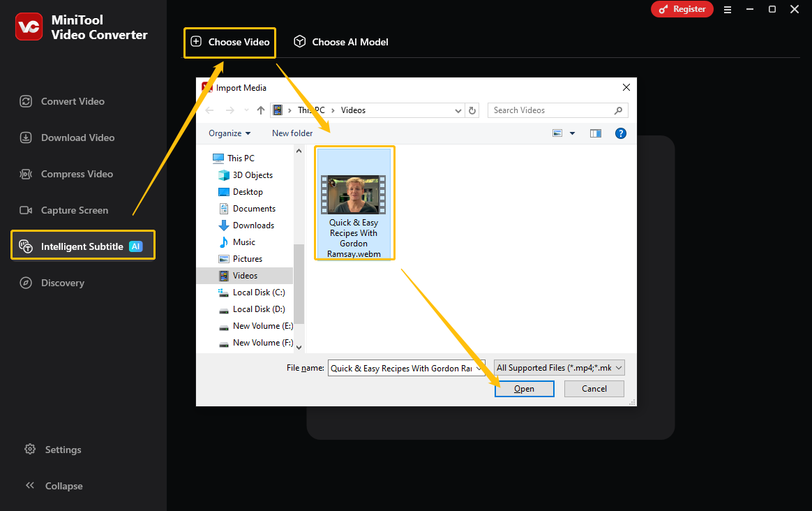Expand the Organize menu

230,133
